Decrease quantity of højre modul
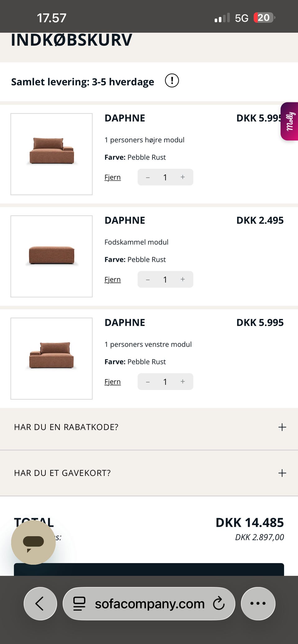 point(148,177)
